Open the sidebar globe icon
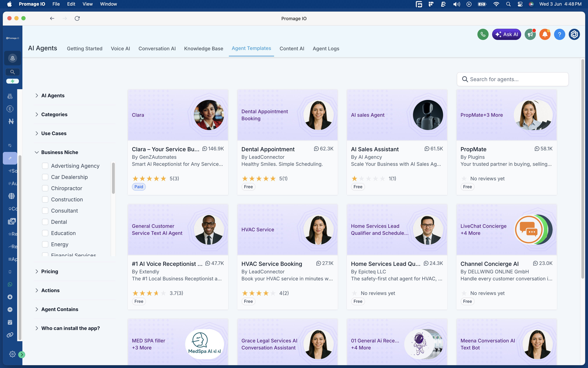 [x=11, y=196]
